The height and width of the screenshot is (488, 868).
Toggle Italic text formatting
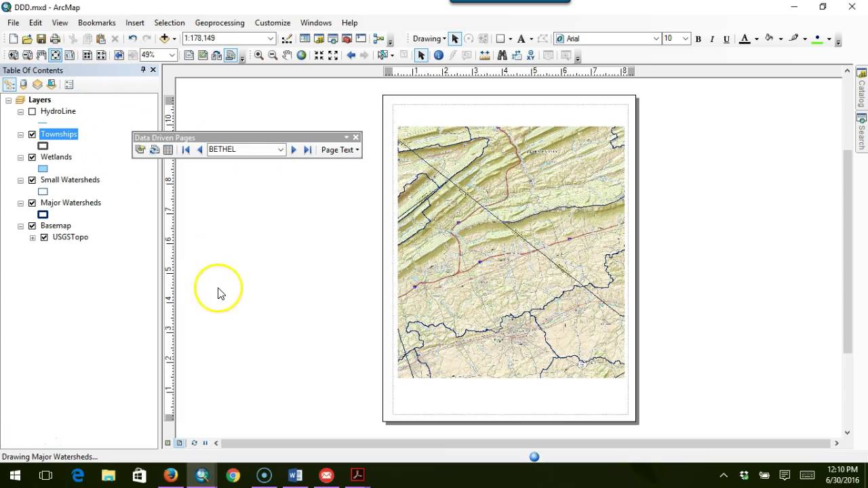click(x=712, y=39)
